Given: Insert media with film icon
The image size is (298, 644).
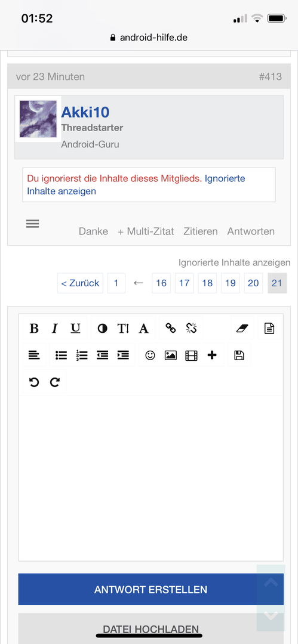Looking at the screenshot, I should [x=191, y=355].
